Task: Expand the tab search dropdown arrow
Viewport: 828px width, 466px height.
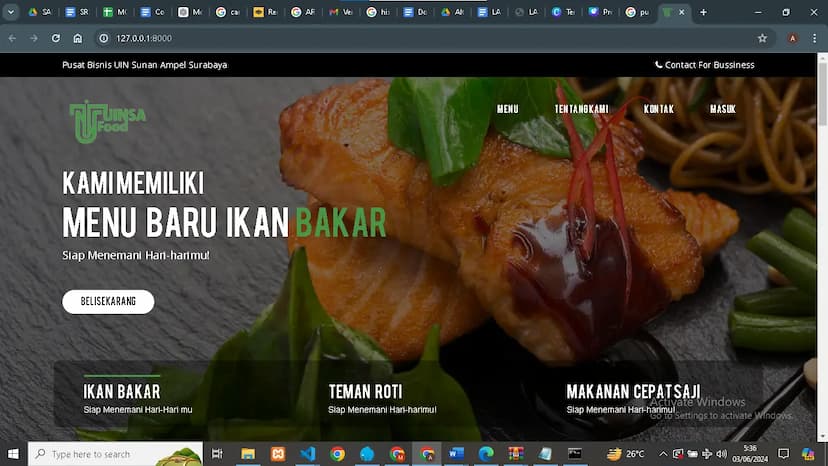Action: [x=11, y=12]
